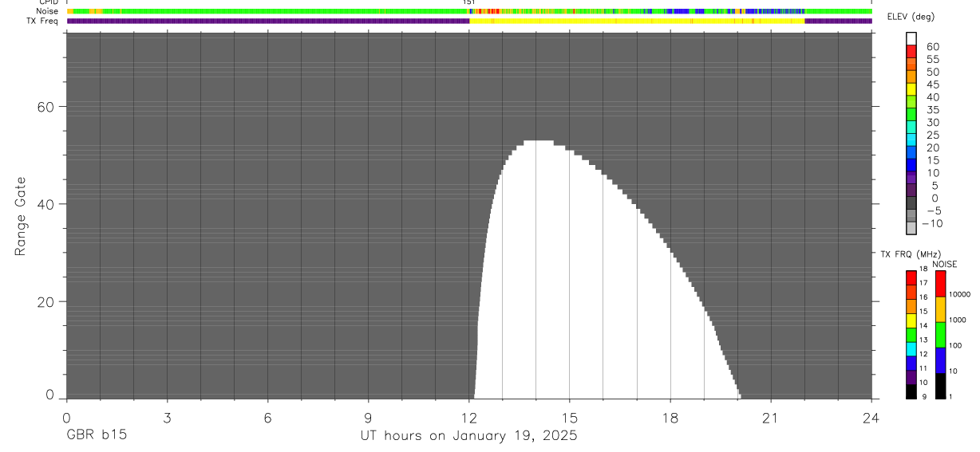Viewport: 980px width, 452px height.
Task: Click the '18' tick label on the hours axis
Action: pos(670,417)
